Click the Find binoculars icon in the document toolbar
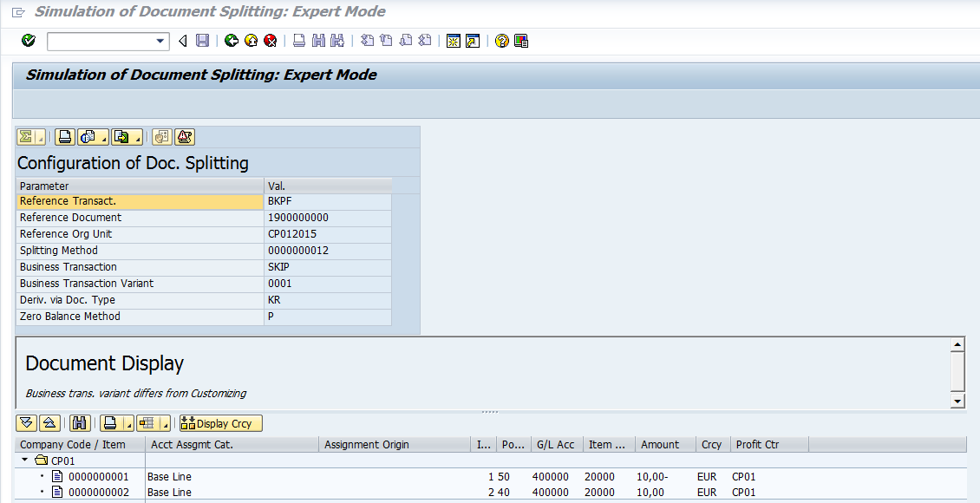The height and width of the screenshot is (503, 980). tap(80, 423)
